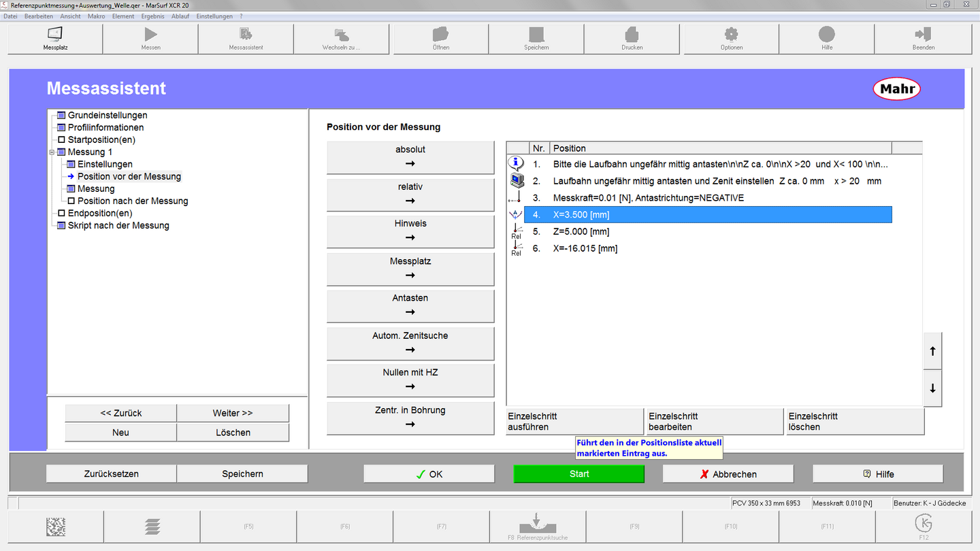
Task: Open the Optionen gear icon
Action: tap(732, 35)
